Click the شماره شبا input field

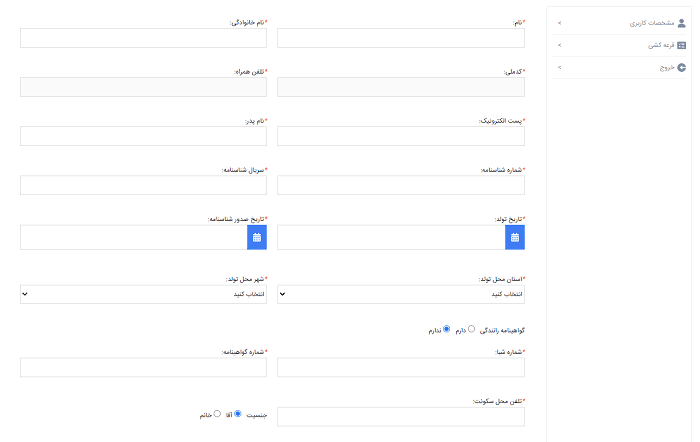coord(400,367)
